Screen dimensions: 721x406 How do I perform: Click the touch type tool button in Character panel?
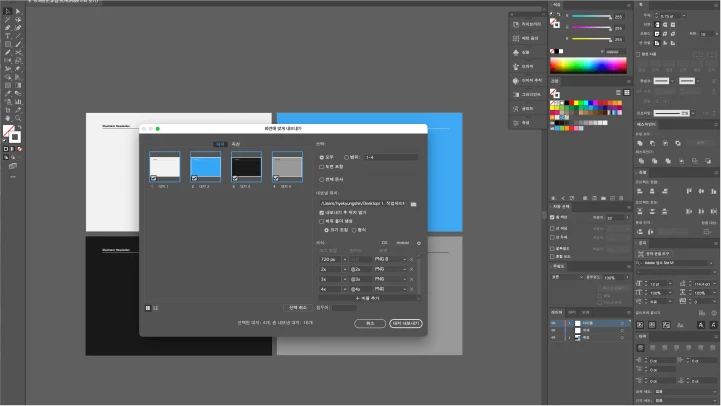tap(656, 254)
